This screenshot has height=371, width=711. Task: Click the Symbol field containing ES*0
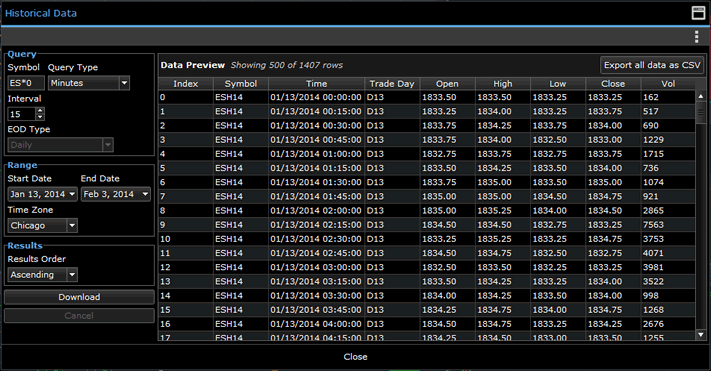coord(26,83)
